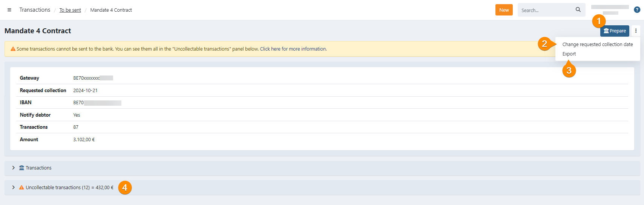Go to the To be sent breadcrumb
This screenshot has width=644, height=205.
70,10
